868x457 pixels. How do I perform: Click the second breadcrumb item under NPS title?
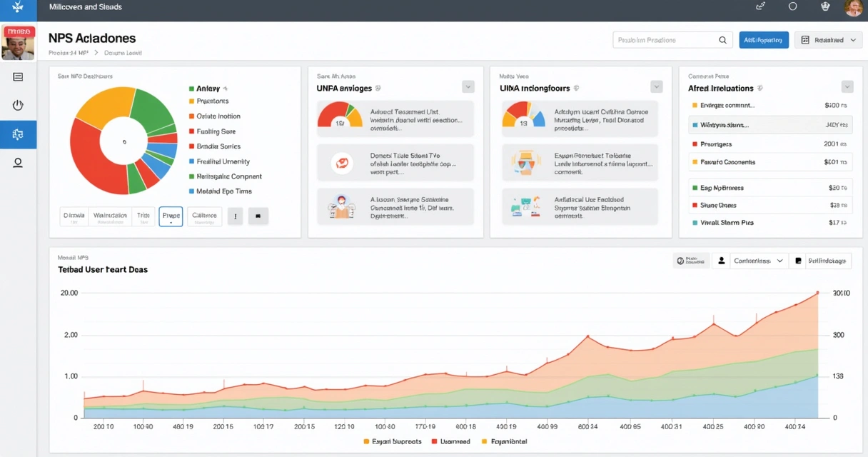(x=123, y=53)
